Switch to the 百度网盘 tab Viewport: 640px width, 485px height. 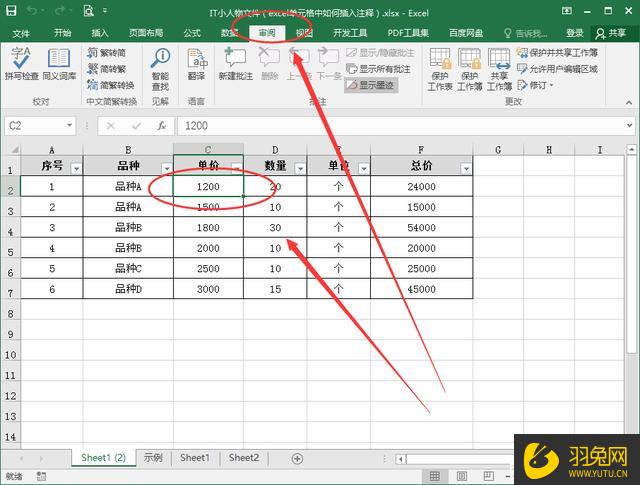466,33
